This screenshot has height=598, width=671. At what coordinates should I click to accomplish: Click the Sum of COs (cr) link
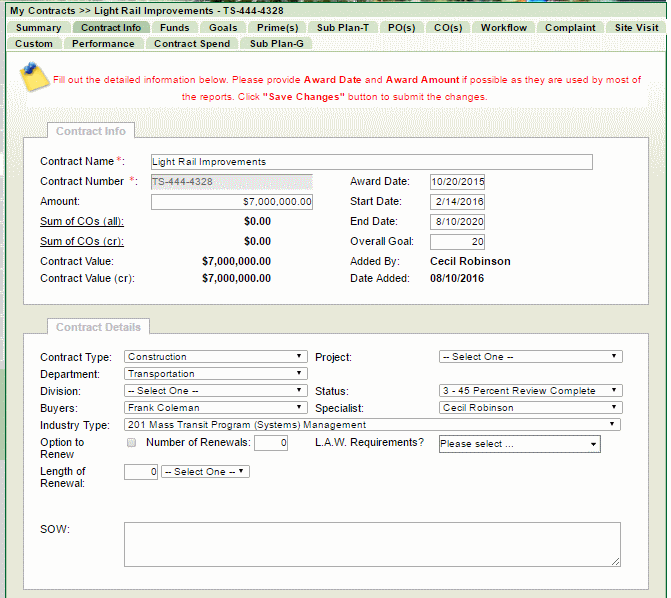pyautogui.click(x=82, y=241)
